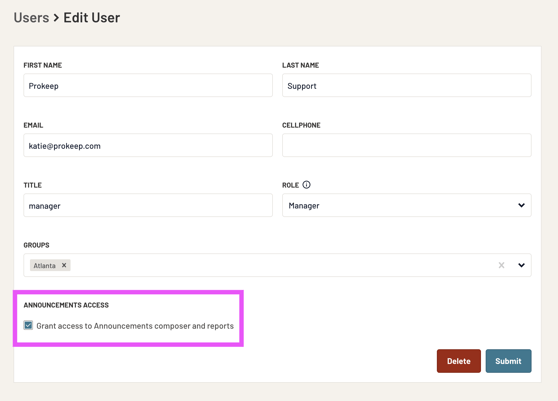558x401 pixels.
Task: Click the Email input field
Action: (x=148, y=145)
